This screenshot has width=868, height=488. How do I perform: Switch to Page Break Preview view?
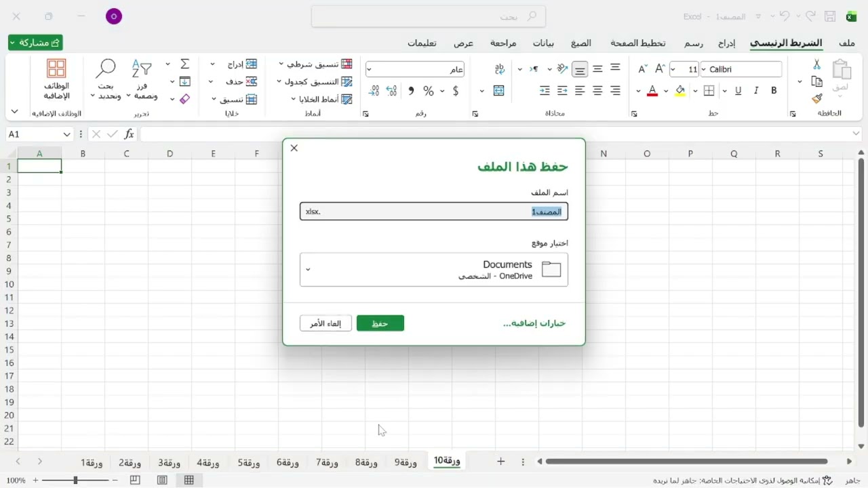tap(135, 480)
